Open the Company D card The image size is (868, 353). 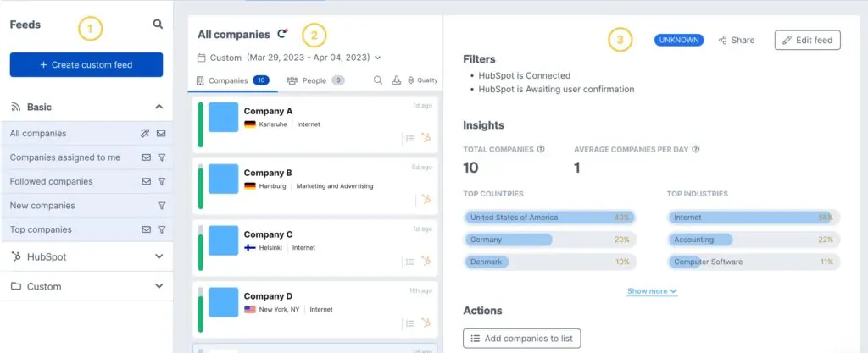[315, 310]
